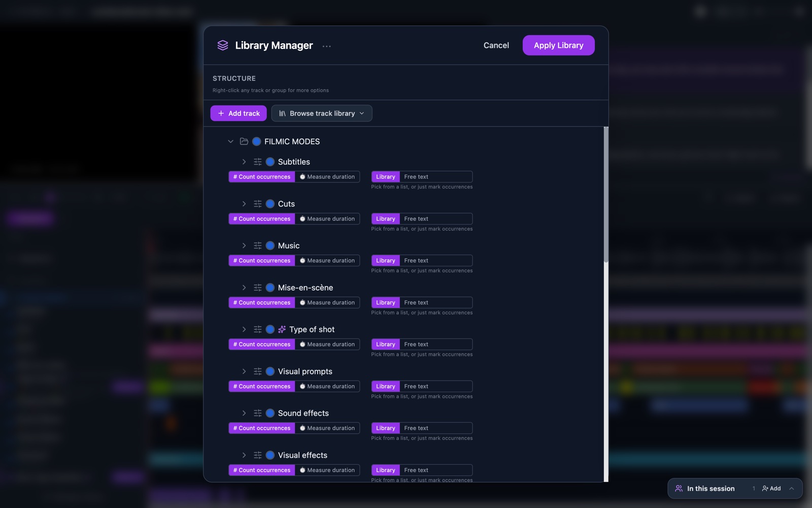812x508 pixels.
Task: Select Count occurrences for Cuts
Action: point(262,219)
